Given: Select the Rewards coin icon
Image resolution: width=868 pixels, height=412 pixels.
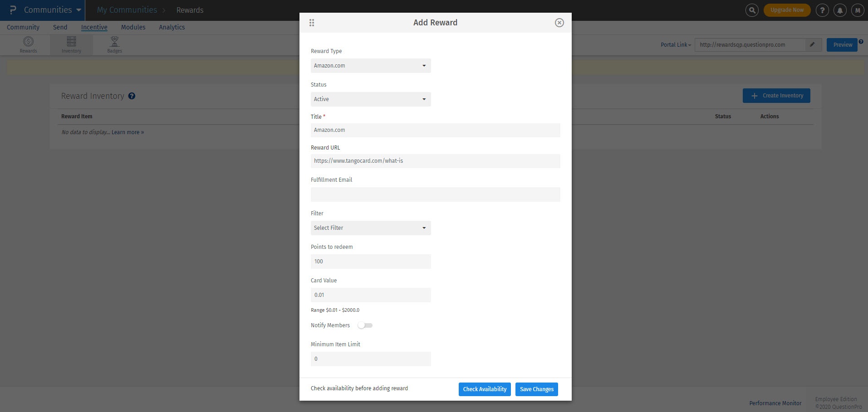Looking at the screenshot, I should tap(28, 44).
